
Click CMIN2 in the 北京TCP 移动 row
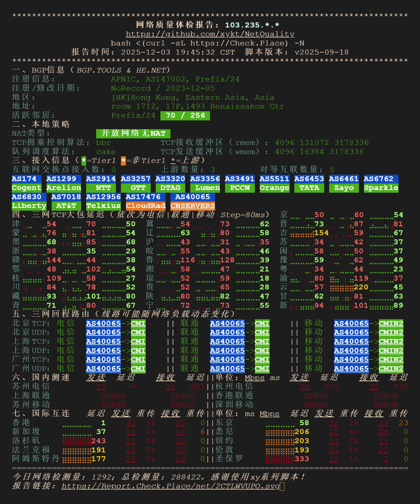pos(391,323)
